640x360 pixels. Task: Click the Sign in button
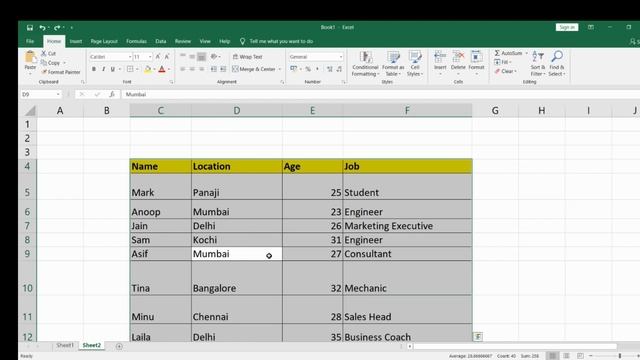[x=567, y=27]
